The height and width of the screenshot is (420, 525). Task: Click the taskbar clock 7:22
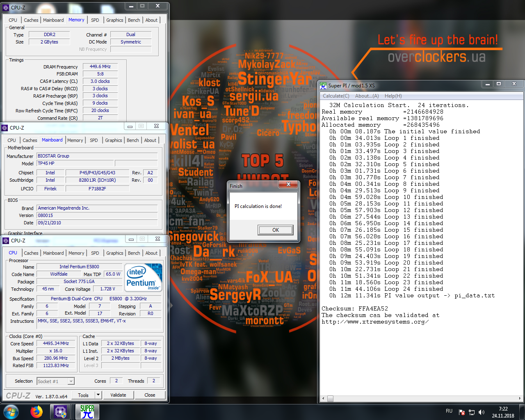click(x=503, y=409)
